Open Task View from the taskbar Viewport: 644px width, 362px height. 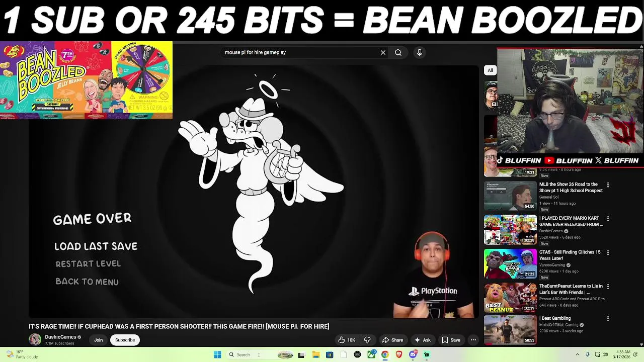coord(301,355)
